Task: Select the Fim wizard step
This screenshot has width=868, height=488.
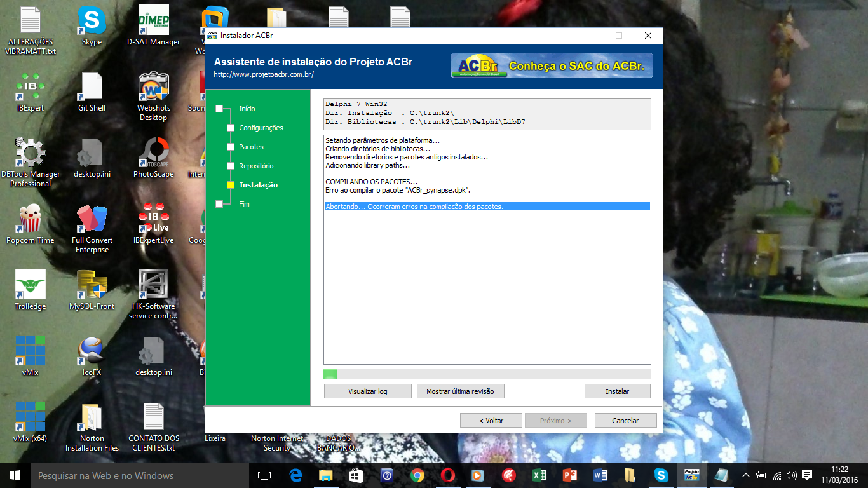Action: (x=244, y=204)
